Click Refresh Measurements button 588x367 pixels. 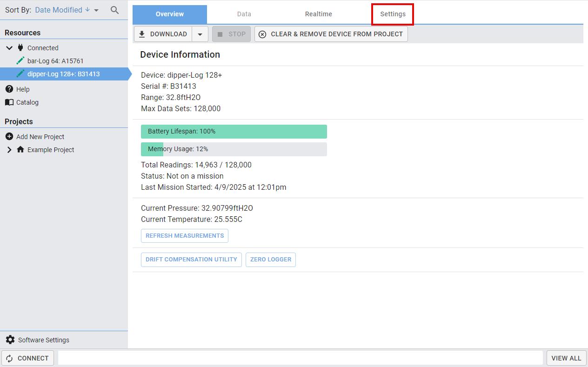click(185, 236)
